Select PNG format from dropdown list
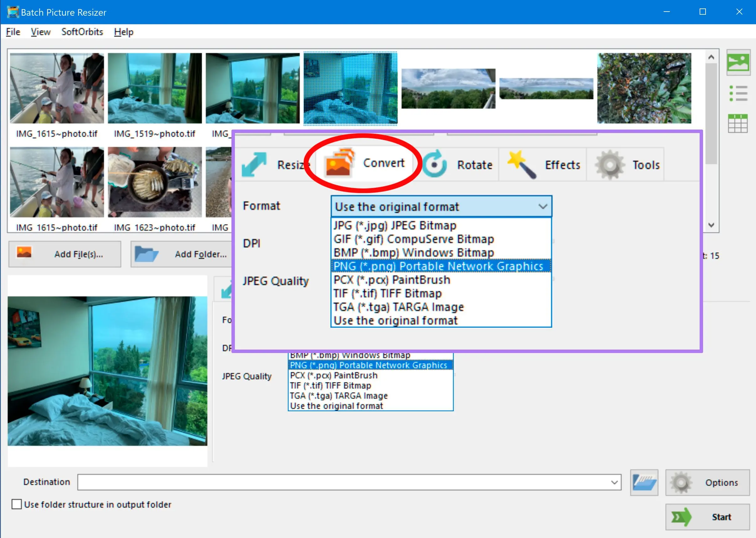 point(439,266)
